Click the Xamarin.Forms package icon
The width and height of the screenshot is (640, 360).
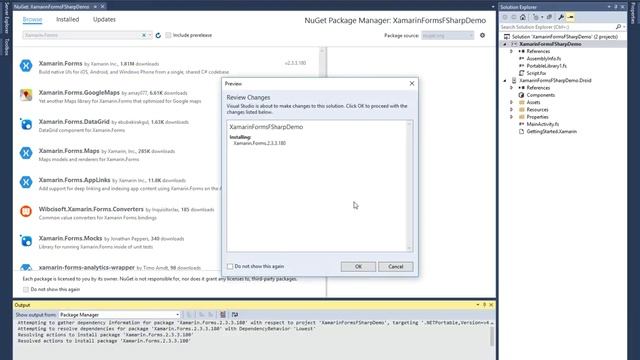tap(26, 66)
